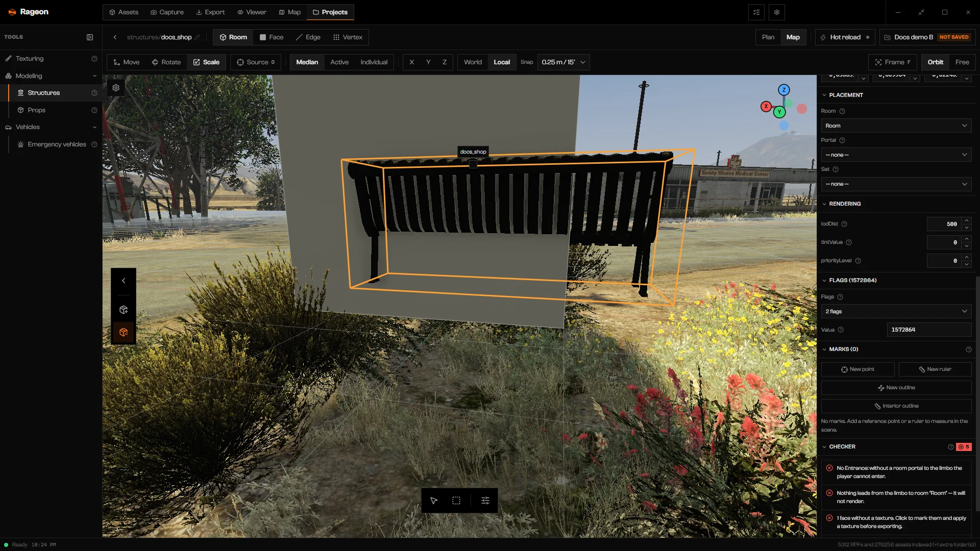The height and width of the screenshot is (551, 980).
Task: Show help for Texturing tool
Action: tap(94, 59)
